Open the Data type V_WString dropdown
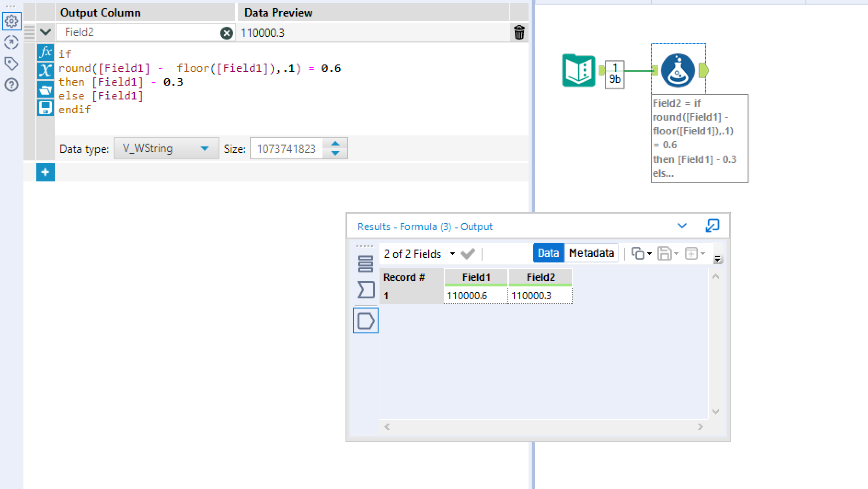Image resolution: width=868 pixels, height=489 pixels. pyautogui.click(x=166, y=148)
